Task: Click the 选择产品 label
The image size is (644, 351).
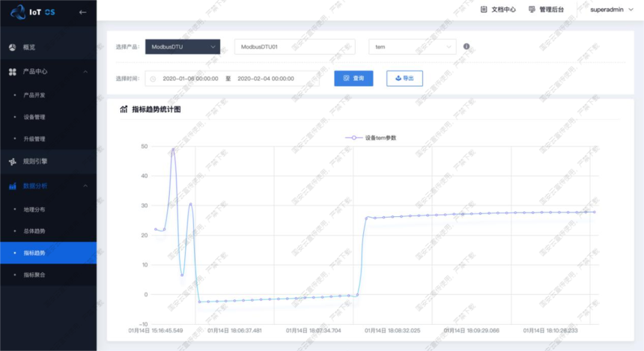Action: pos(127,47)
